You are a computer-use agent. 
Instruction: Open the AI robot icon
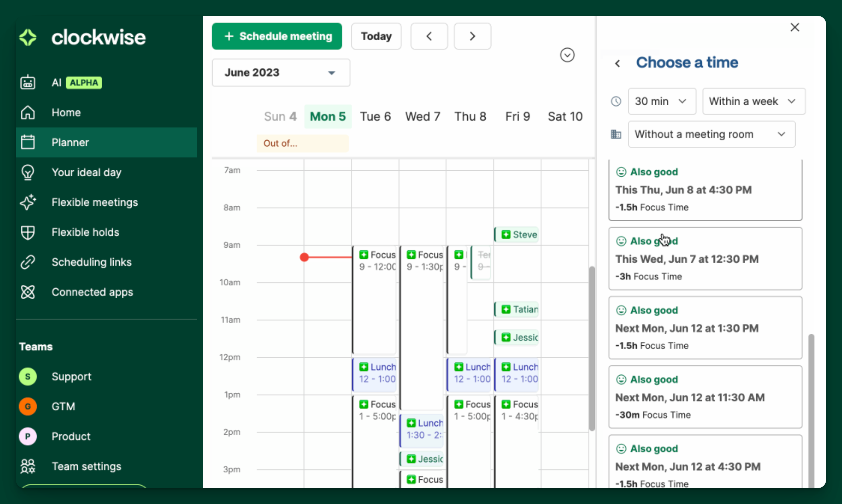tap(28, 83)
